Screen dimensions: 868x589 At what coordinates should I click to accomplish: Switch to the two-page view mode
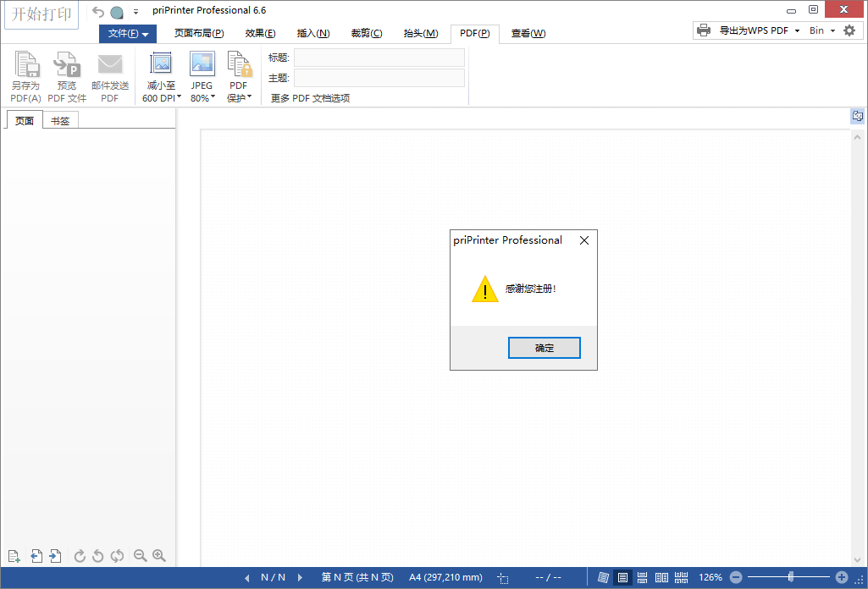coord(661,577)
